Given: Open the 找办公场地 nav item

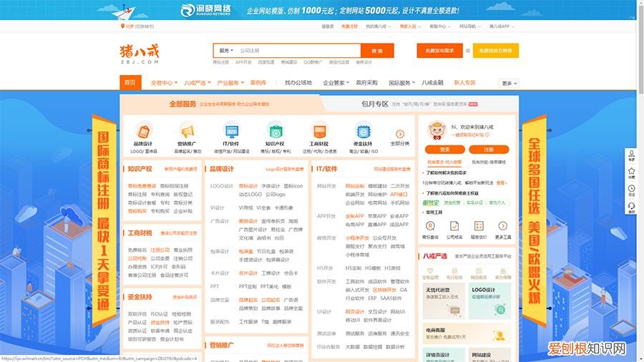Looking at the screenshot, I should click(x=298, y=82).
